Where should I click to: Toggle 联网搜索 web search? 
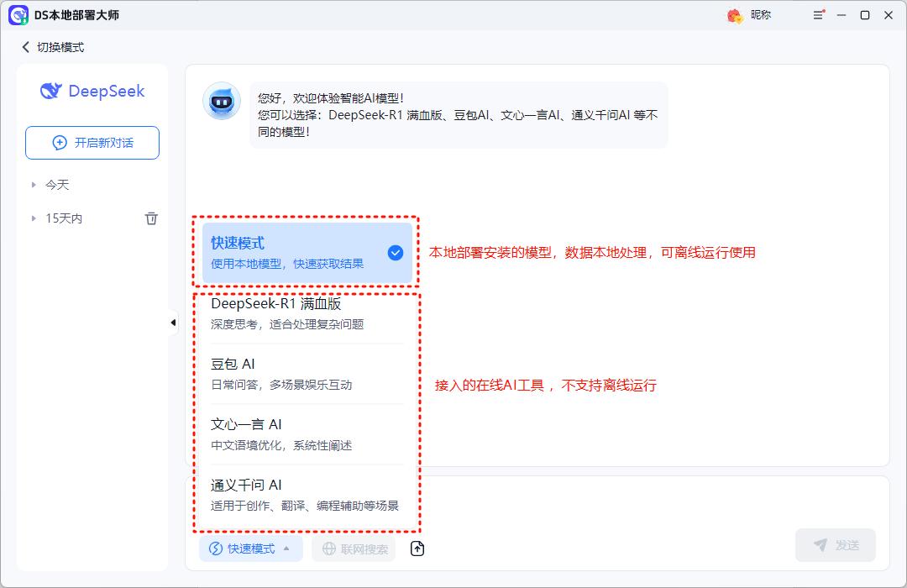click(x=354, y=549)
